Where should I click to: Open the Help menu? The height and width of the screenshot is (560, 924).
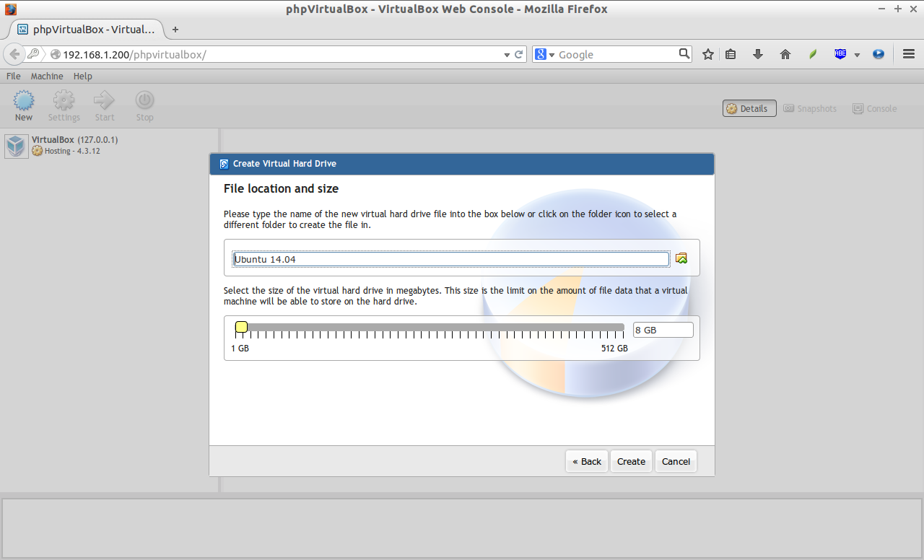coord(83,76)
